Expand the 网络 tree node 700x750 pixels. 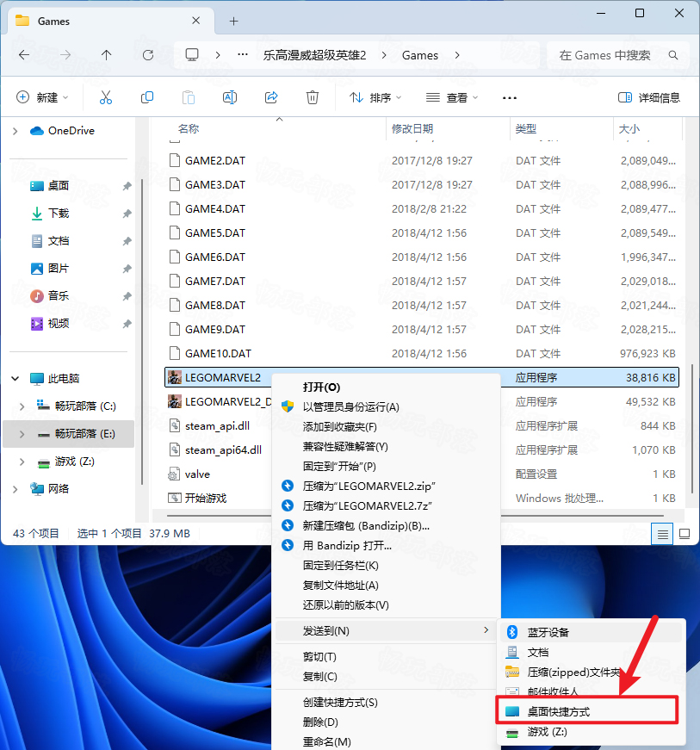click(x=15, y=489)
